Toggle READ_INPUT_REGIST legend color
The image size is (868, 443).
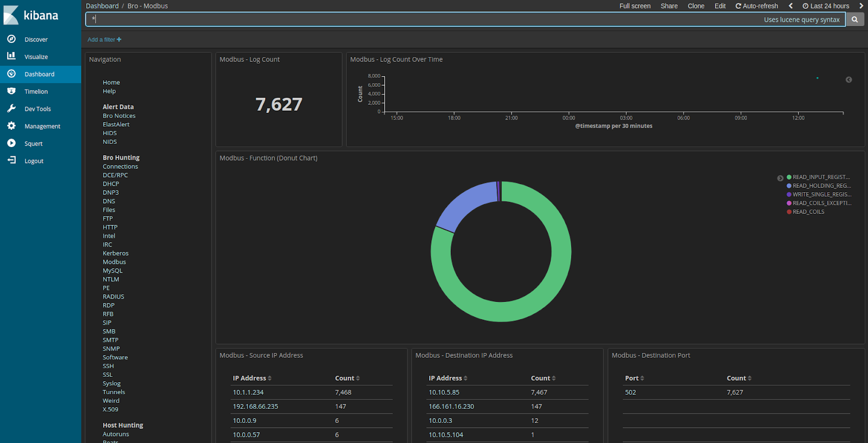pyautogui.click(x=789, y=177)
